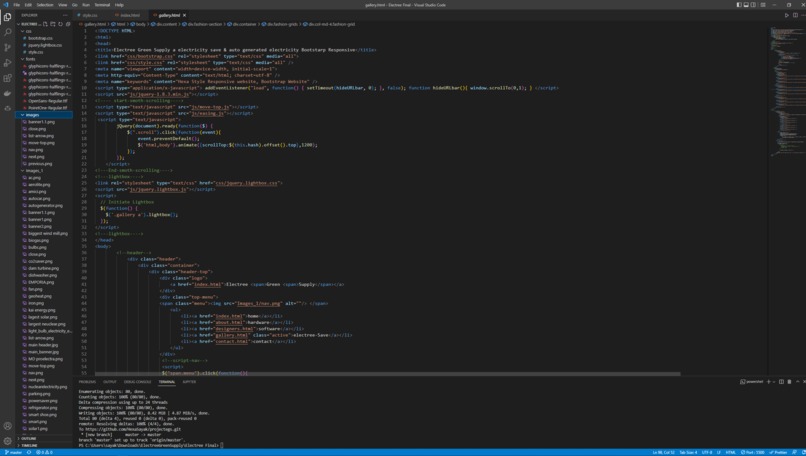Open the File menu

(16, 5)
